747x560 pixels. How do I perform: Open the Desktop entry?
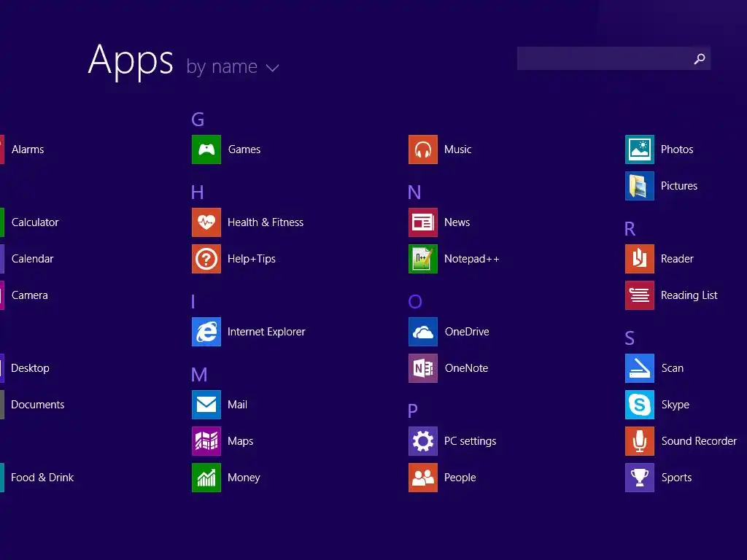pyautogui.click(x=30, y=368)
